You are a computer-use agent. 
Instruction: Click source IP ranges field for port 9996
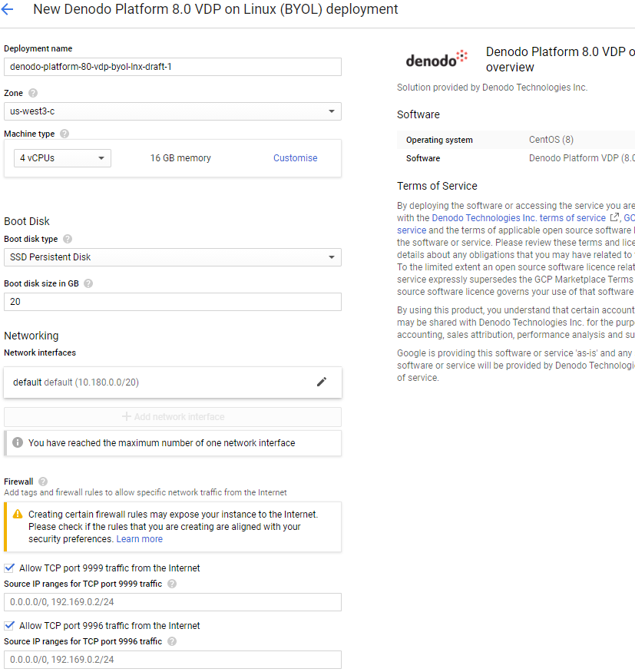pyautogui.click(x=173, y=659)
